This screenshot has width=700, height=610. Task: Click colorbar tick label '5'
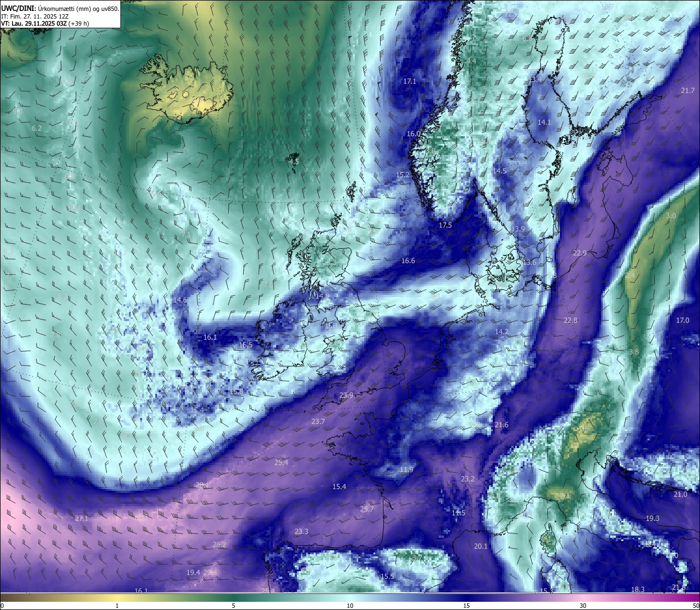click(x=234, y=606)
